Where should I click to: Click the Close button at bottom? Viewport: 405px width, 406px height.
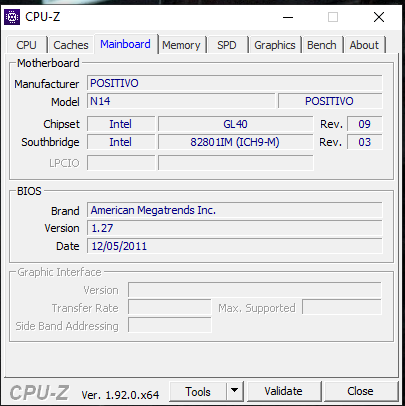click(360, 391)
